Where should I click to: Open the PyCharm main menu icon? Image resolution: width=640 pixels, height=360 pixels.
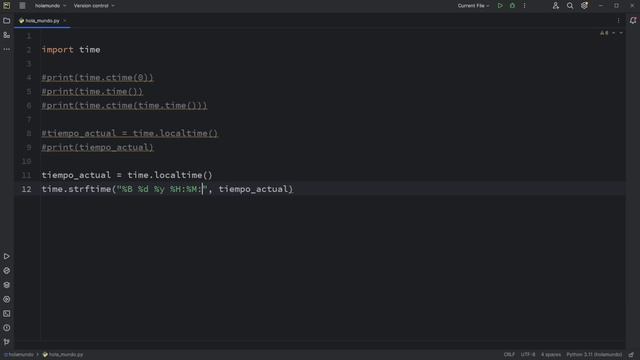pos(7,6)
